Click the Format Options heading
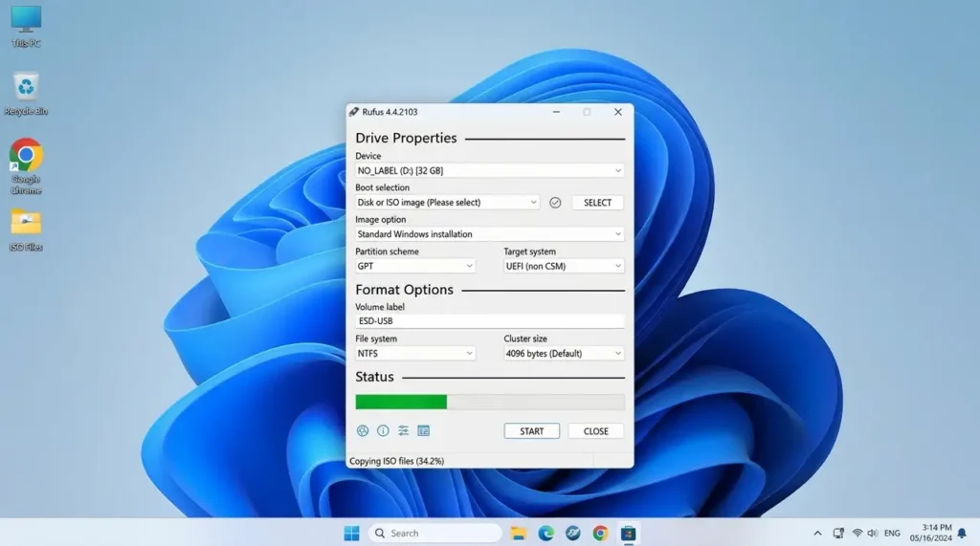Viewport: 980px width, 546px height. pos(405,290)
